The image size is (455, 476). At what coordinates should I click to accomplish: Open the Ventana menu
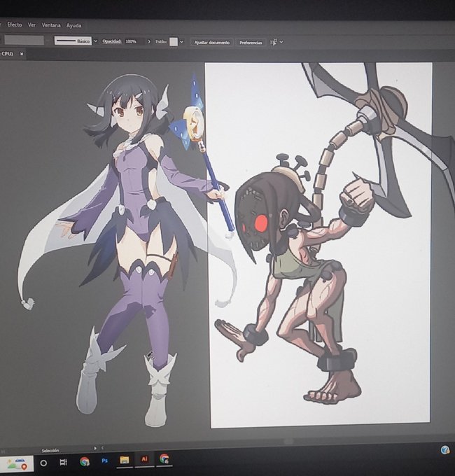coord(51,25)
